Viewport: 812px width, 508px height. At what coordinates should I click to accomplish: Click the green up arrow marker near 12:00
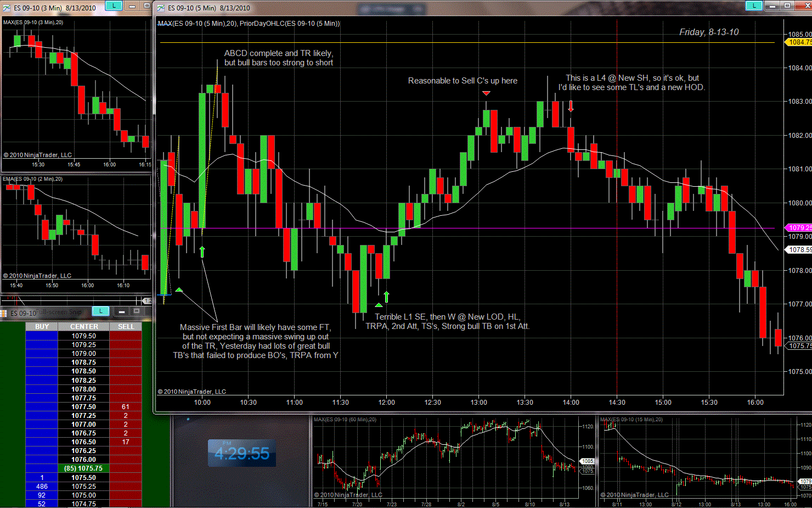tap(386, 297)
